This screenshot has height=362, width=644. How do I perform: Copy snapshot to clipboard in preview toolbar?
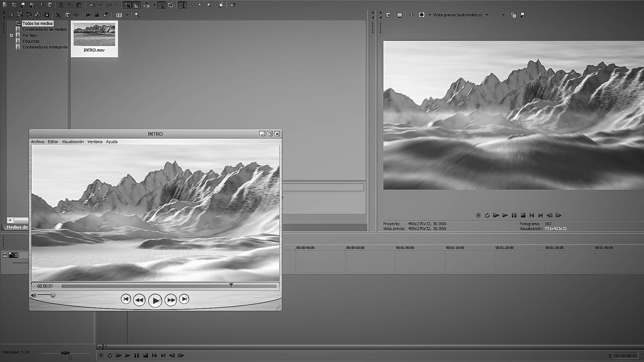tap(513, 15)
